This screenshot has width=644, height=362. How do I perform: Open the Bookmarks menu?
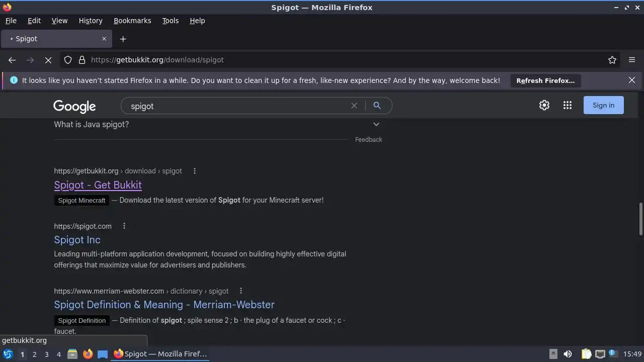point(132,21)
